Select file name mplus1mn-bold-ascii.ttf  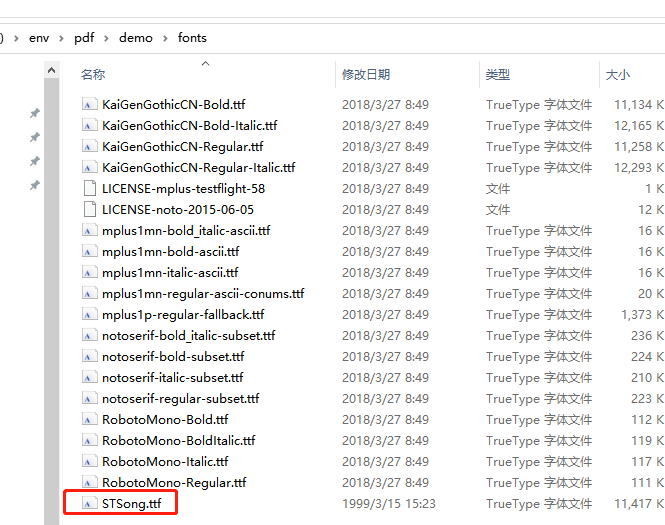[x=170, y=251]
